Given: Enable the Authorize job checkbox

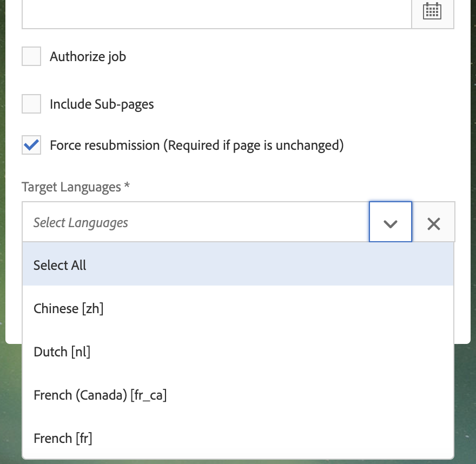Looking at the screenshot, I should [31, 56].
